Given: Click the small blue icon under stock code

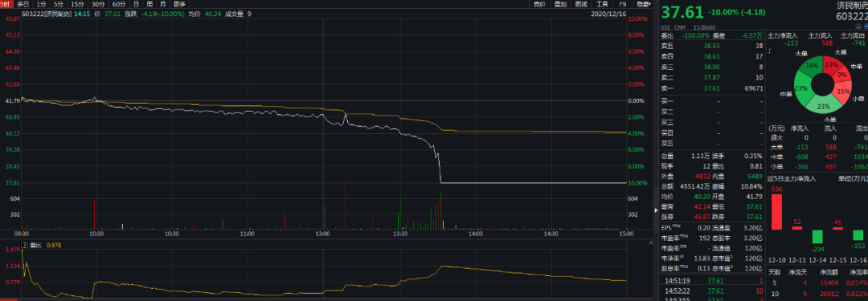Looking at the screenshot, I should [x=858, y=26].
